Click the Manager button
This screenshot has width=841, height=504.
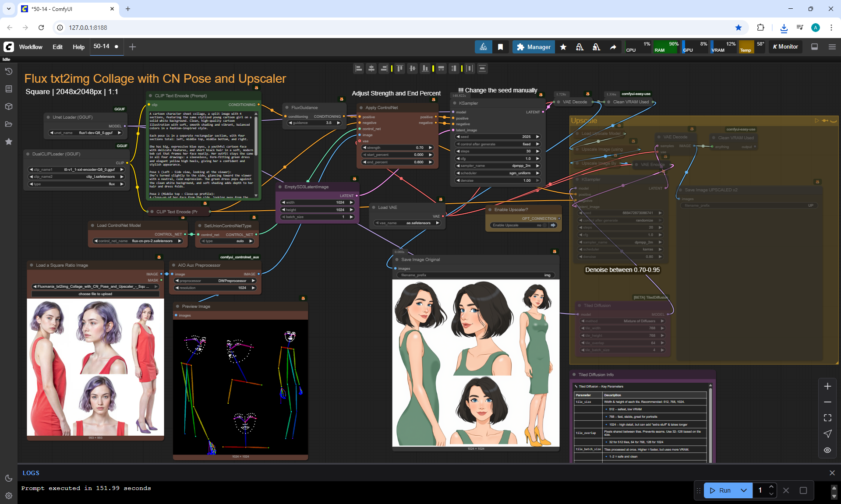(534, 47)
